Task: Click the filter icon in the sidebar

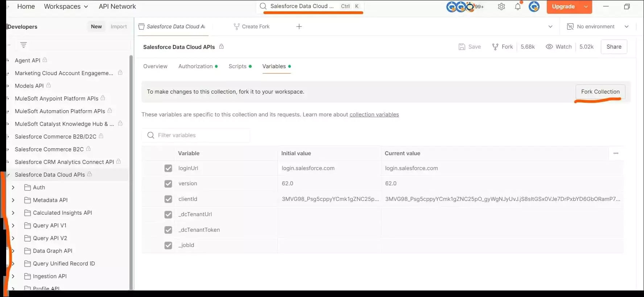Action: [x=24, y=45]
